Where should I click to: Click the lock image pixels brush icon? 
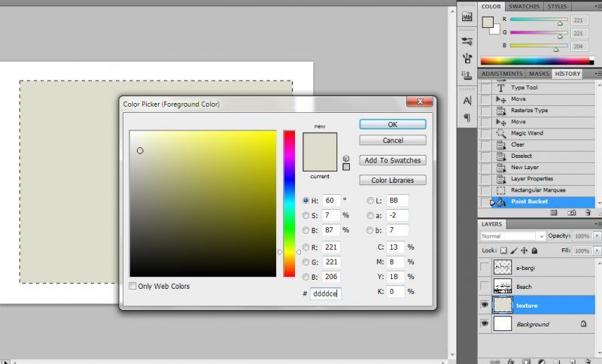(x=513, y=250)
